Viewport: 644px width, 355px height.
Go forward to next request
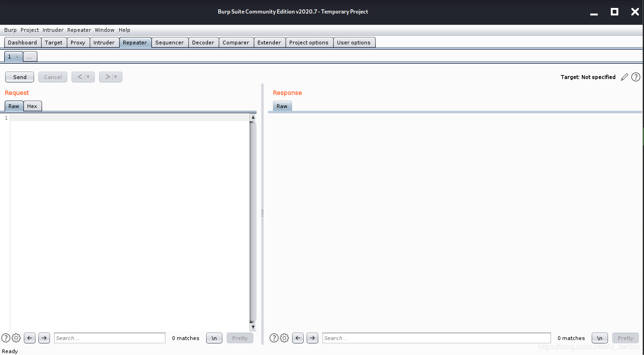[107, 77]
